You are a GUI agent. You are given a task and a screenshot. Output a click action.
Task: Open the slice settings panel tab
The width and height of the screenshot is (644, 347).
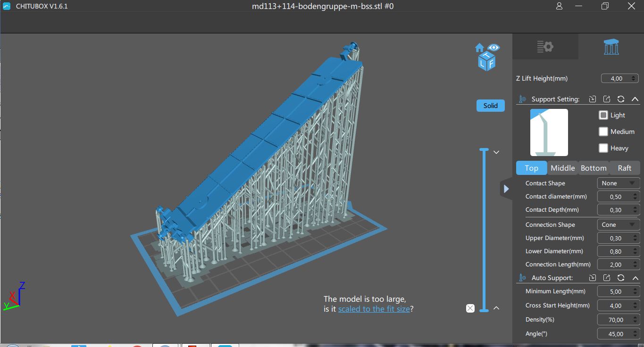pyautogui.click(x=545, y=47)
